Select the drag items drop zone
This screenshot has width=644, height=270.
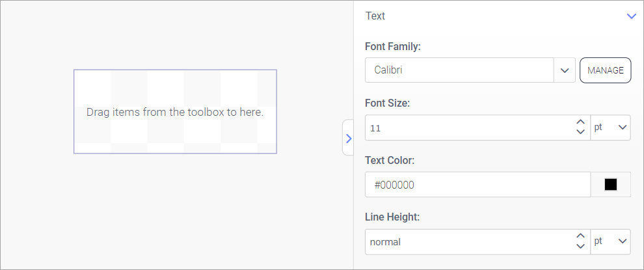(x=175, y=112)
